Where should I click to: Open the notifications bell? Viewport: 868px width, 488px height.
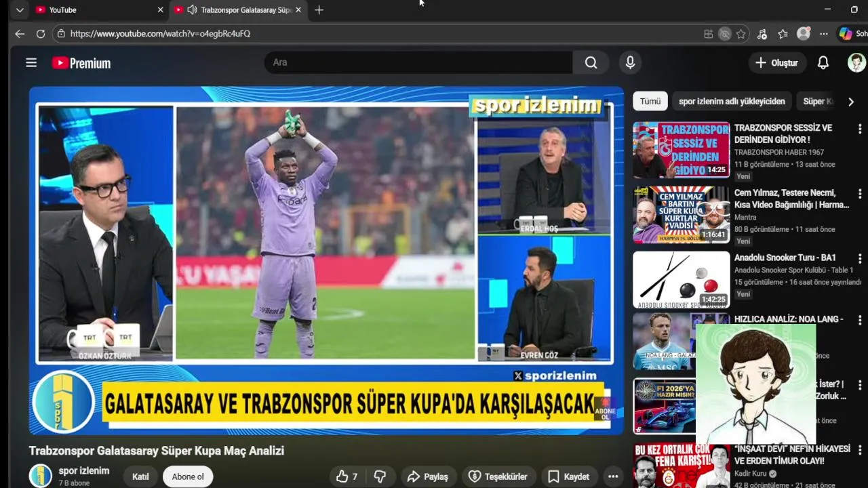point(823,62)
